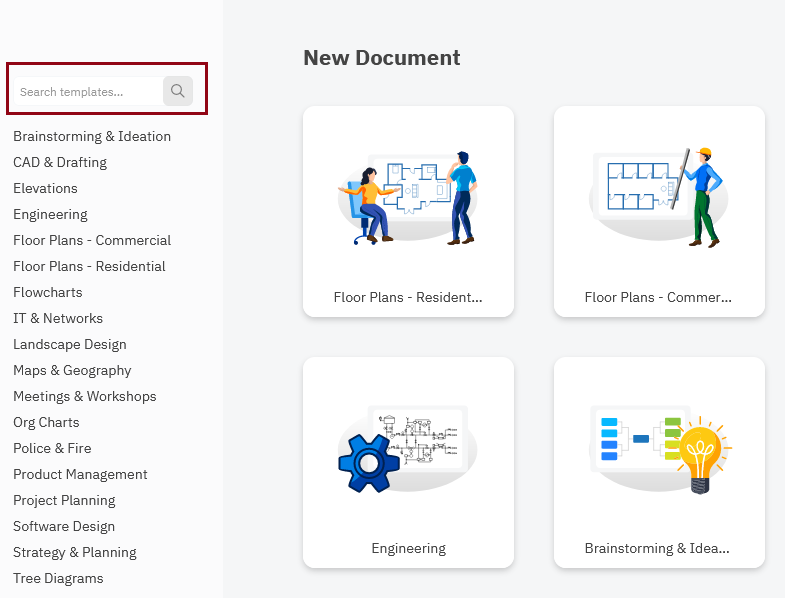785x598 pixels.
Task: Select the Engineering gear template card
Action: 408,450
